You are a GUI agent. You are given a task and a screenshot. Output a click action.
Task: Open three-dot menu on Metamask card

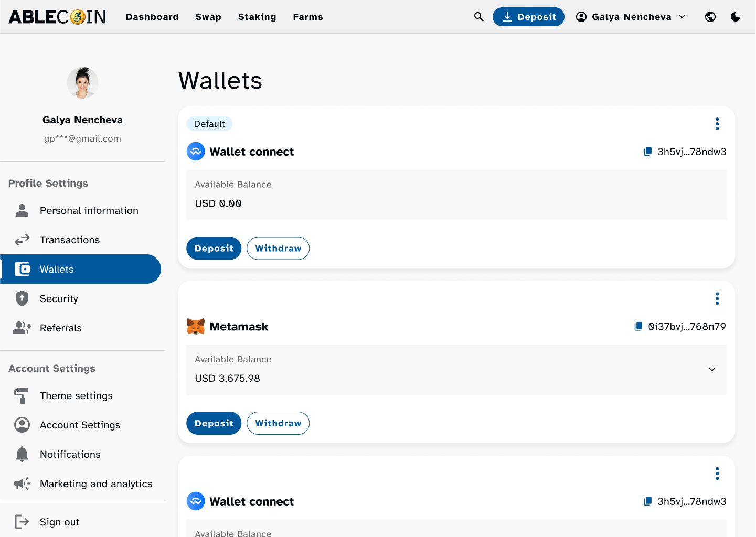tap(717, 299)
